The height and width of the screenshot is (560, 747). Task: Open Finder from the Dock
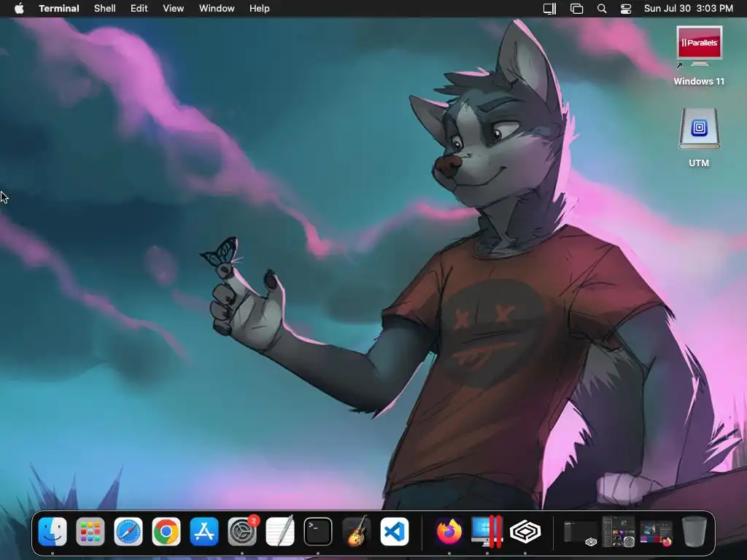[53, 532]
